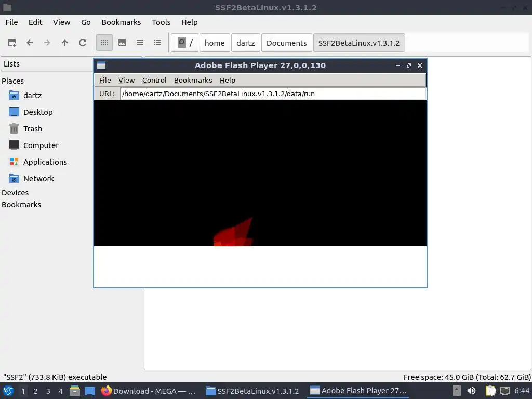Click the Free space status bar text
This screenshot has width=532, height=399.
click(467, 377)
